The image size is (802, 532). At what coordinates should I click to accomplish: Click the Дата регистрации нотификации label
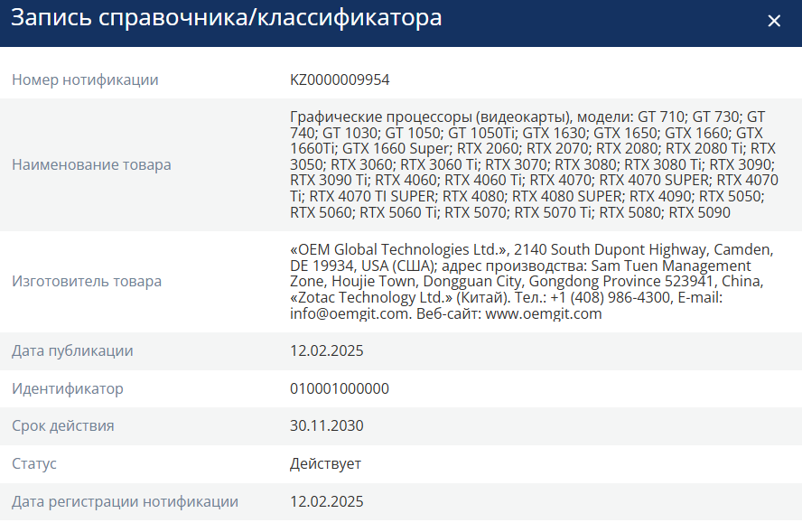[x=125, y=502]
